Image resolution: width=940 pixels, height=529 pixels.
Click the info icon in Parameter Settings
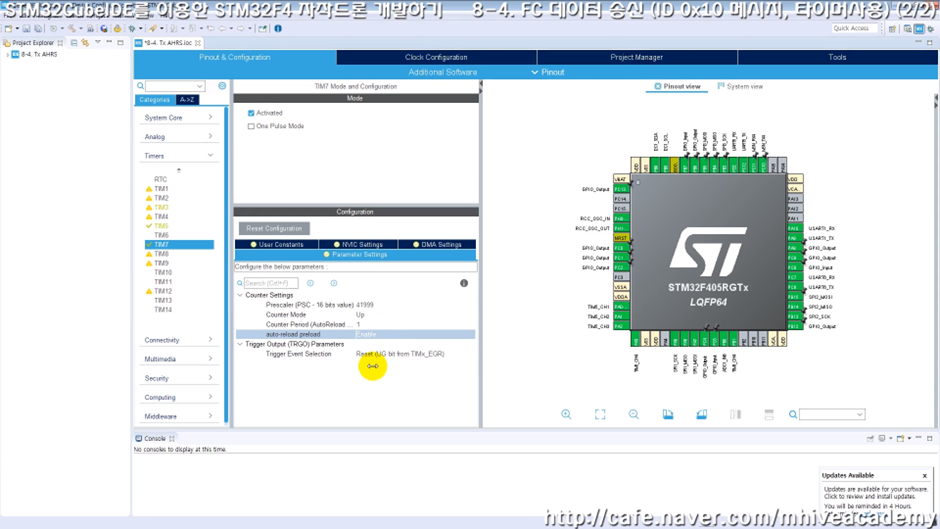click(x=464, y=283)
